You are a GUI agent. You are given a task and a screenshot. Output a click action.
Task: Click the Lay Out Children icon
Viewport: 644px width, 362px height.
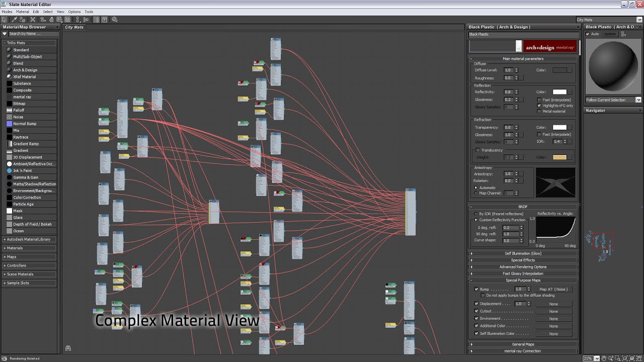pos(86,19)
